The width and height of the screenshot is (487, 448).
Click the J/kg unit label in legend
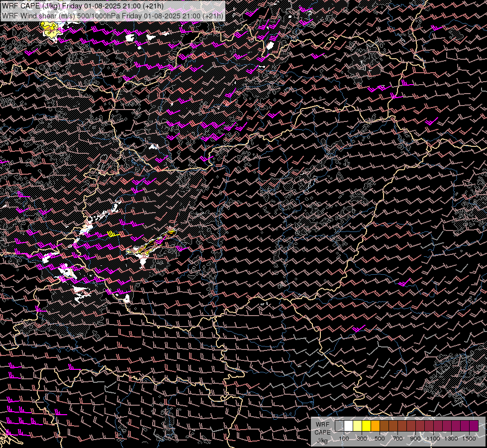coord(322,441)
